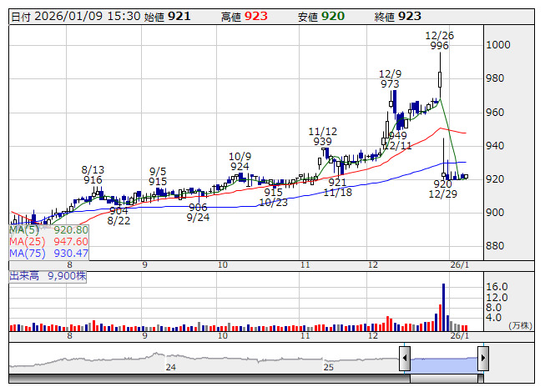545x392 pixels.
Task: Click the 12/9 peak label 973
Action: click(390, 84)
